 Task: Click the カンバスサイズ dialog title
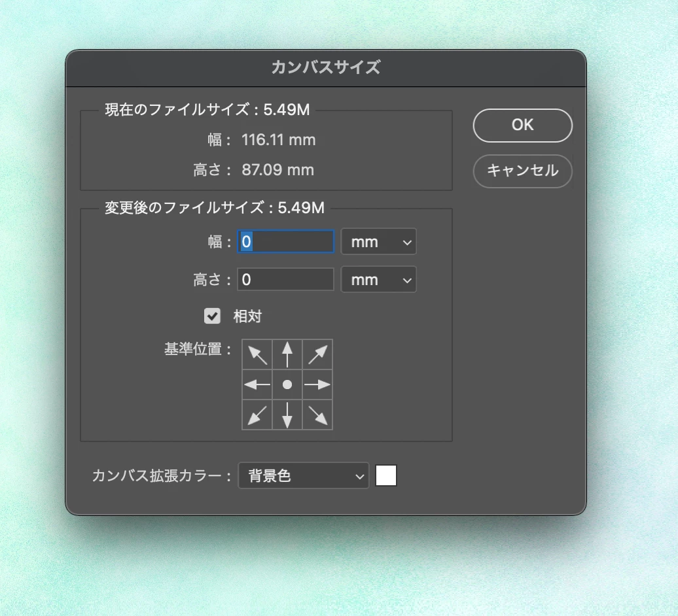(x=326, y=67)
